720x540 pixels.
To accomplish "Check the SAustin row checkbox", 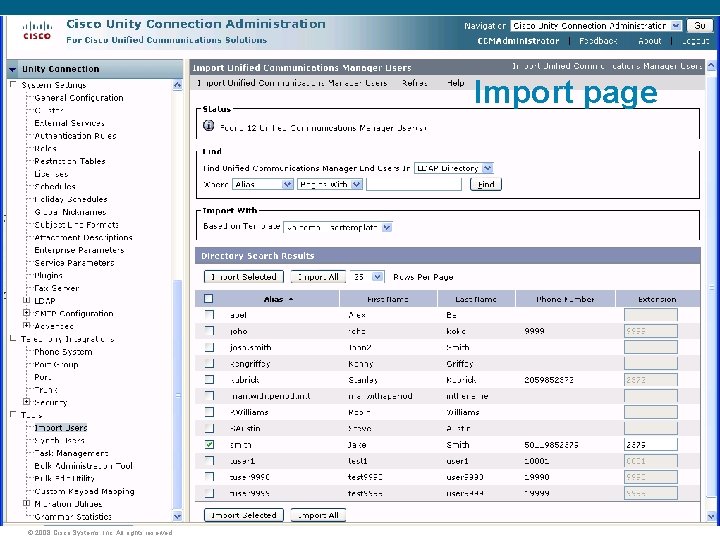I will [x=209, y=428].
